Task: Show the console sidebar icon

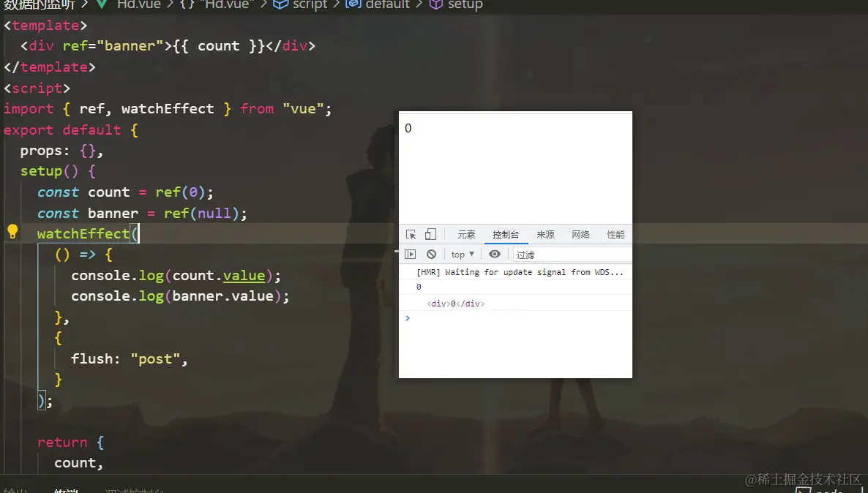Action: pos(410,255)
